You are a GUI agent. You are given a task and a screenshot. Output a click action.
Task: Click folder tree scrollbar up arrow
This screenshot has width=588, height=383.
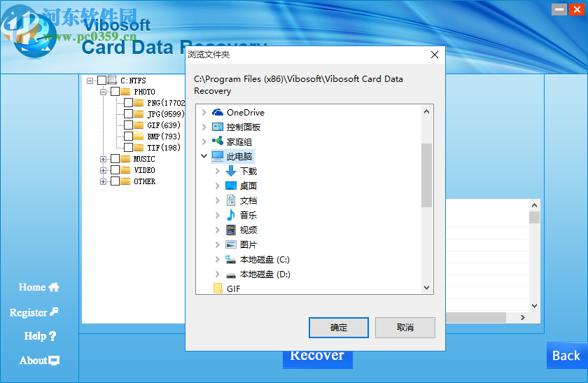(426, 111)
